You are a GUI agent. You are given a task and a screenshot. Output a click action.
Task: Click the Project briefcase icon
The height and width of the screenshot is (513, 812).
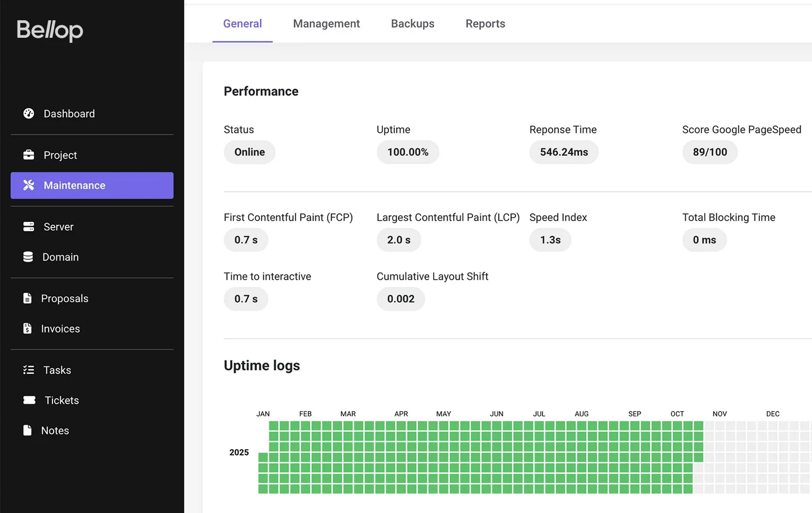click(29, 155)
